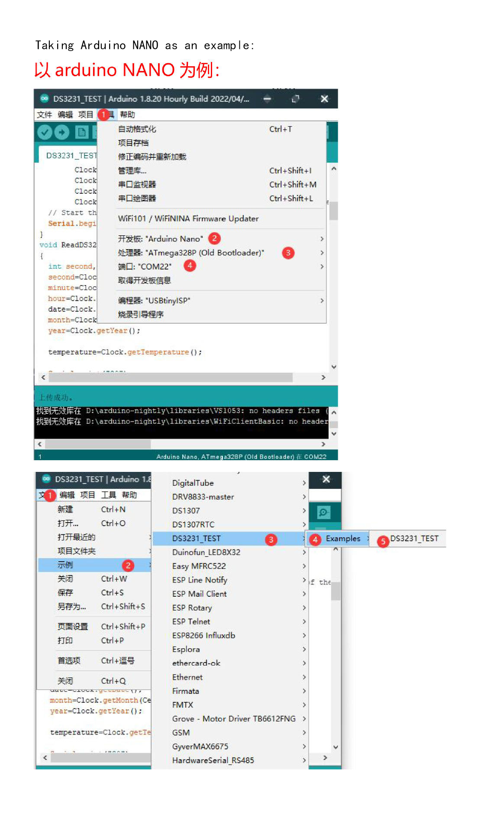The width and height of the screenshot is (504, 832).
Task: Click temperature=Clock.getTemperature(); code line in upper editor
Action: pyautogui.click(x=125, y=352)
